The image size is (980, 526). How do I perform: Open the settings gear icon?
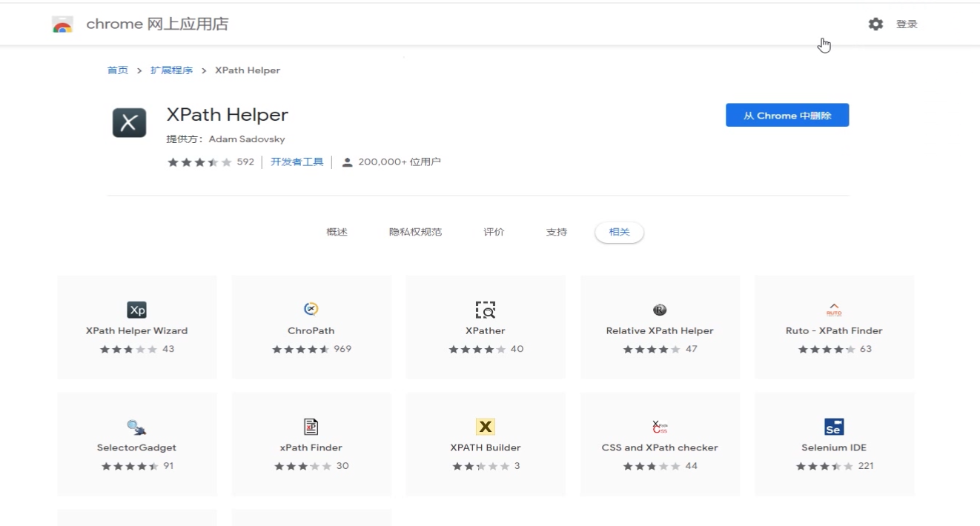click(875, 23)
